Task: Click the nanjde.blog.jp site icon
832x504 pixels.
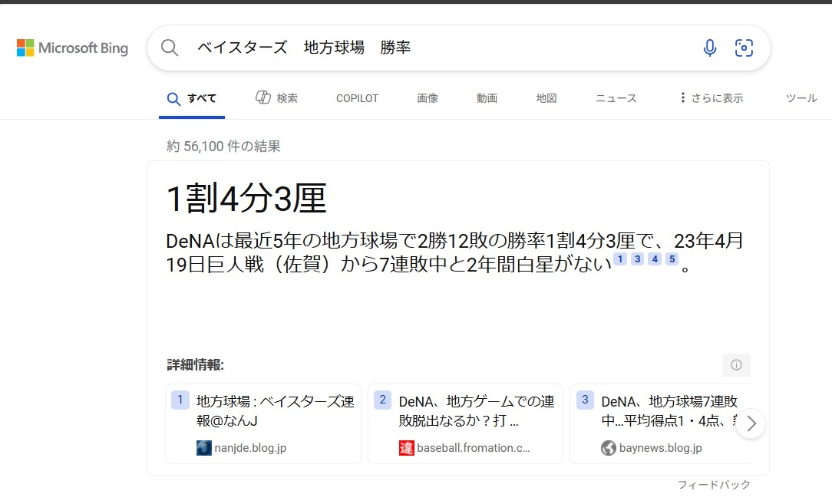Action: [x=203, y=448]
